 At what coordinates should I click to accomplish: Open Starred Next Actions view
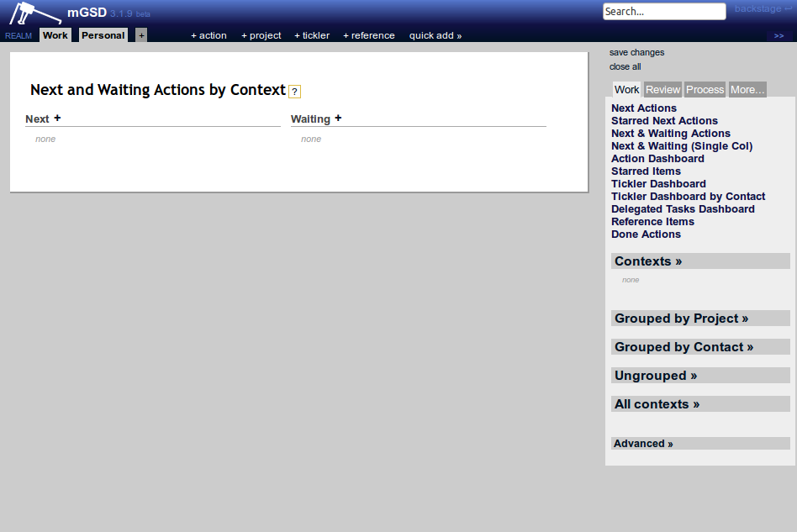pyautogui.click(x=664, y=121)
